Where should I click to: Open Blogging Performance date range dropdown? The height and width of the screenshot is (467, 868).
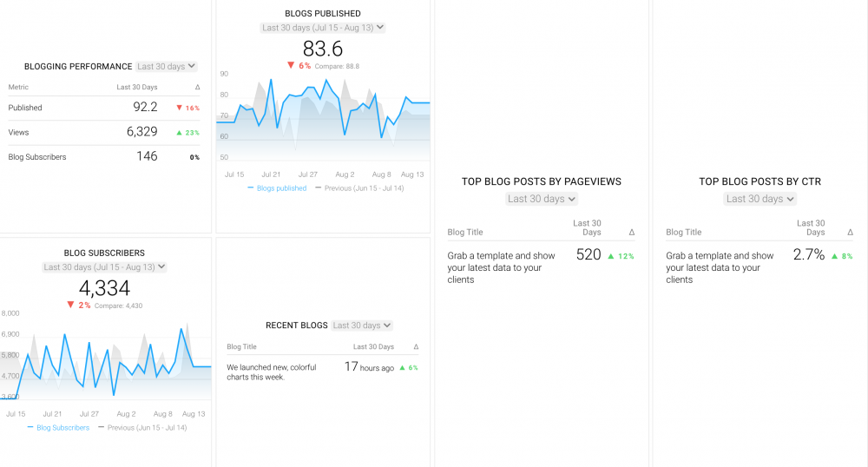pyautogui.click(x=167, y=67)
